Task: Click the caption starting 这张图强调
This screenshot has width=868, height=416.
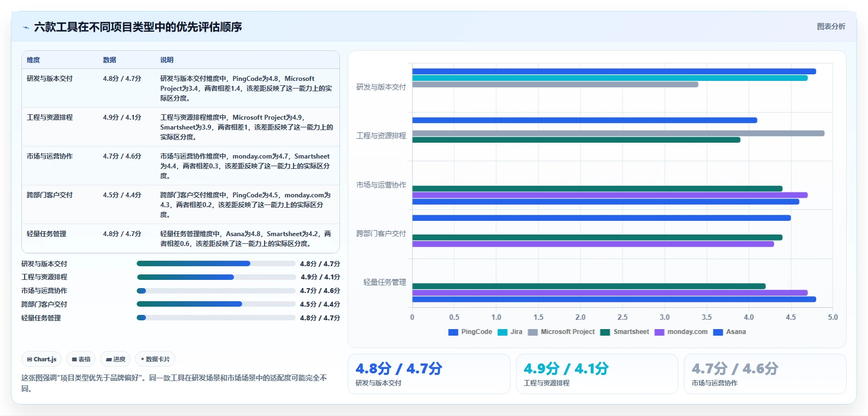Action: 174,383
